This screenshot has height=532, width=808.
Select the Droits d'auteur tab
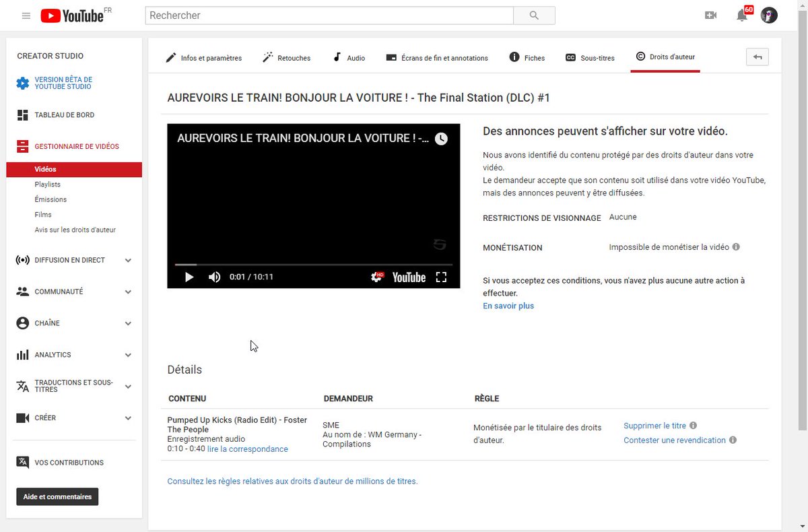tap(665, 57)
